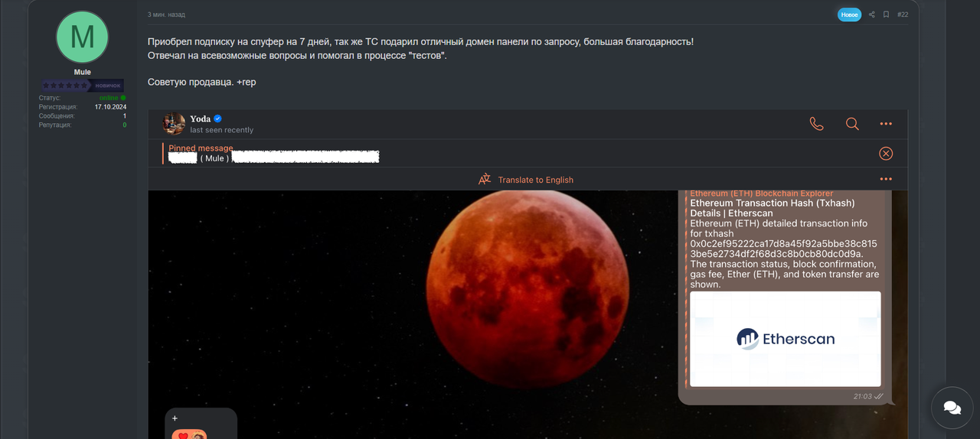The image size is (980, 439).
Task: Open the Etherscan link preview image
Action: [786, 339]
